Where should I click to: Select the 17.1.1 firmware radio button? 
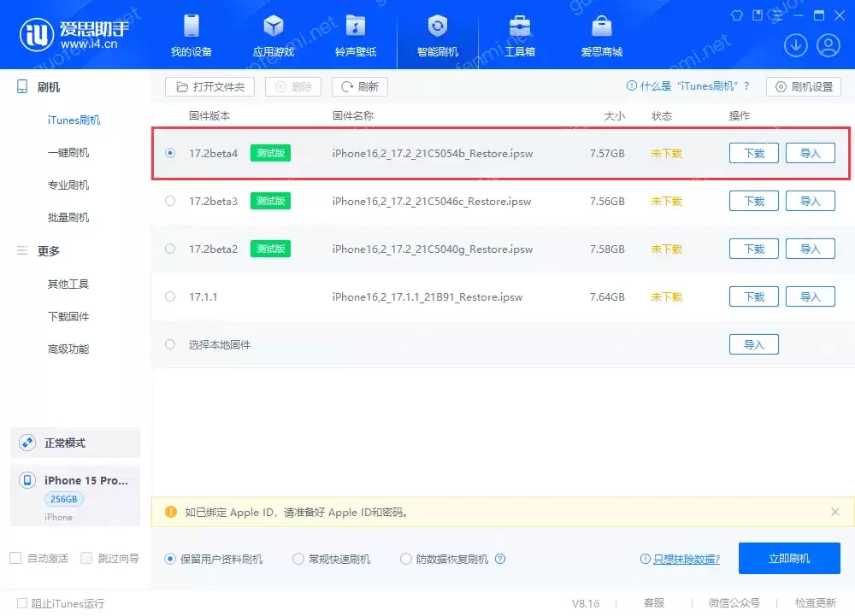(169, 296)
